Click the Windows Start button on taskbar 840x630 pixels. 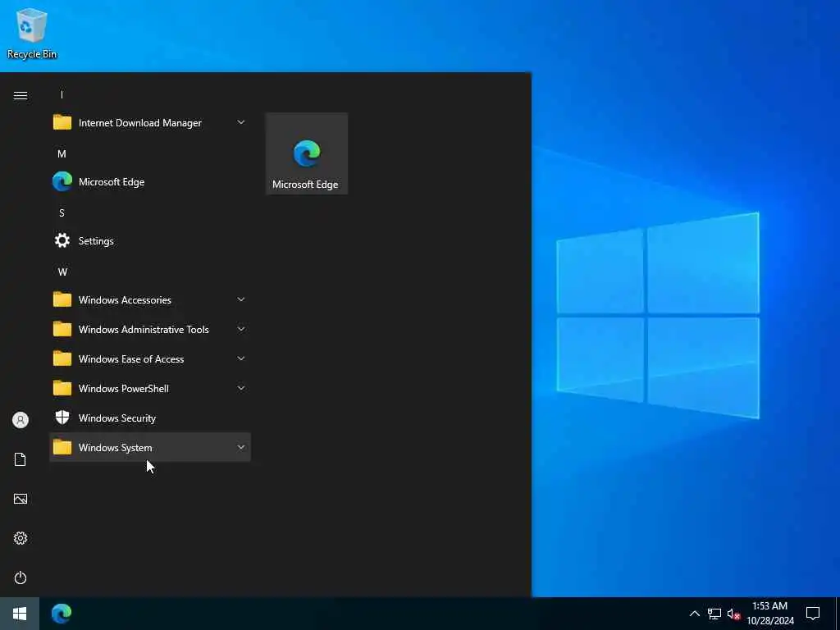pyautogui.click(x=20, y=614)
